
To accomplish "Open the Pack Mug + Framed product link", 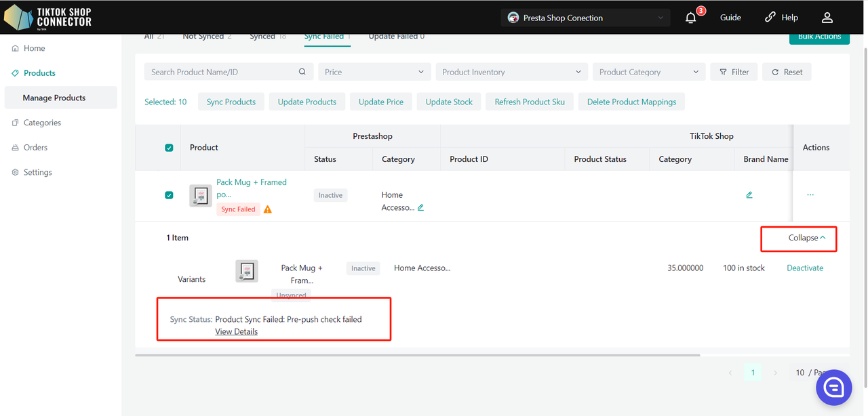I will click(x=252, y=188).
